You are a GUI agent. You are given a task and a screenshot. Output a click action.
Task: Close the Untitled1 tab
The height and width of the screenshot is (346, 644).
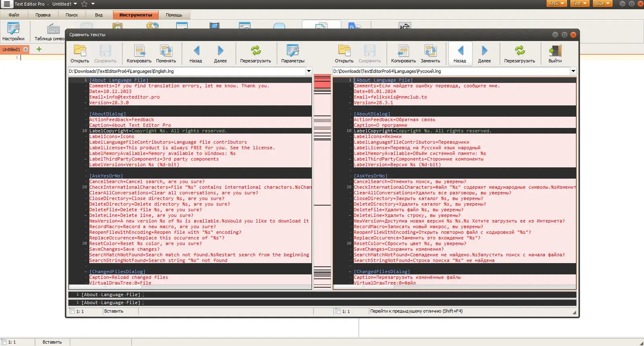(x=25, y=49)
